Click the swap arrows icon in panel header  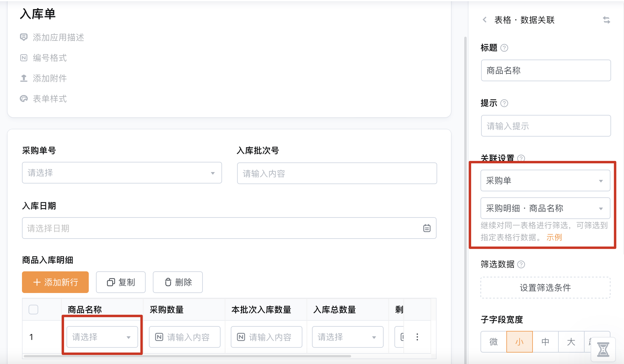pyautogui.click(x=607, y=20)
